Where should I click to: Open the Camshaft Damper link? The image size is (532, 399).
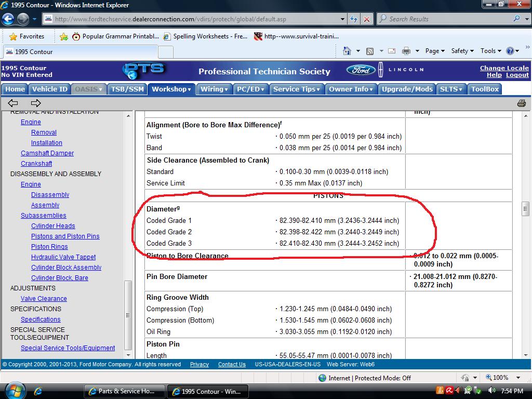[x=47, y=153]
